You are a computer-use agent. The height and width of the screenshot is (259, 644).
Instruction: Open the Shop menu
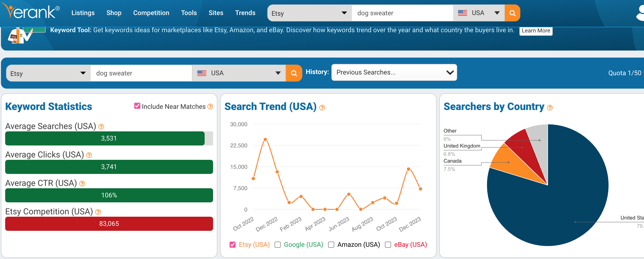click(x=114, y=13)
